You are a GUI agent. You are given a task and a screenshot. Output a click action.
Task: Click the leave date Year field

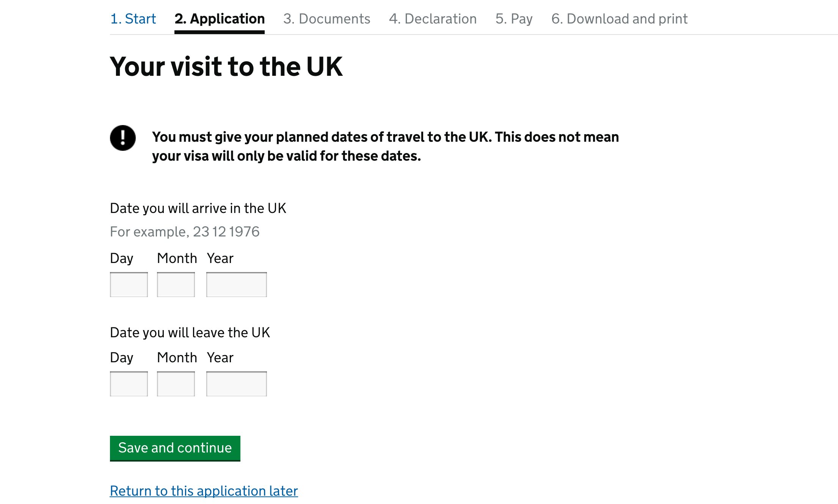[x=236, y=383]
